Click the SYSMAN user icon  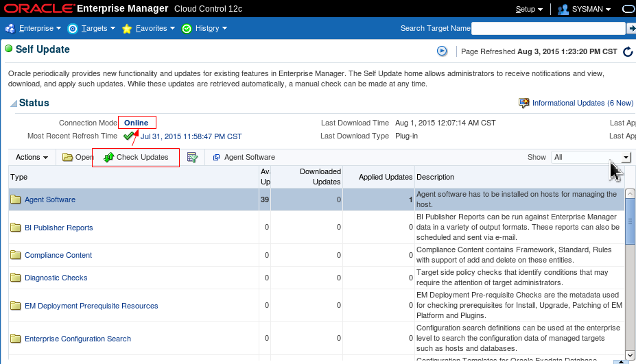(x=563, y=10)
